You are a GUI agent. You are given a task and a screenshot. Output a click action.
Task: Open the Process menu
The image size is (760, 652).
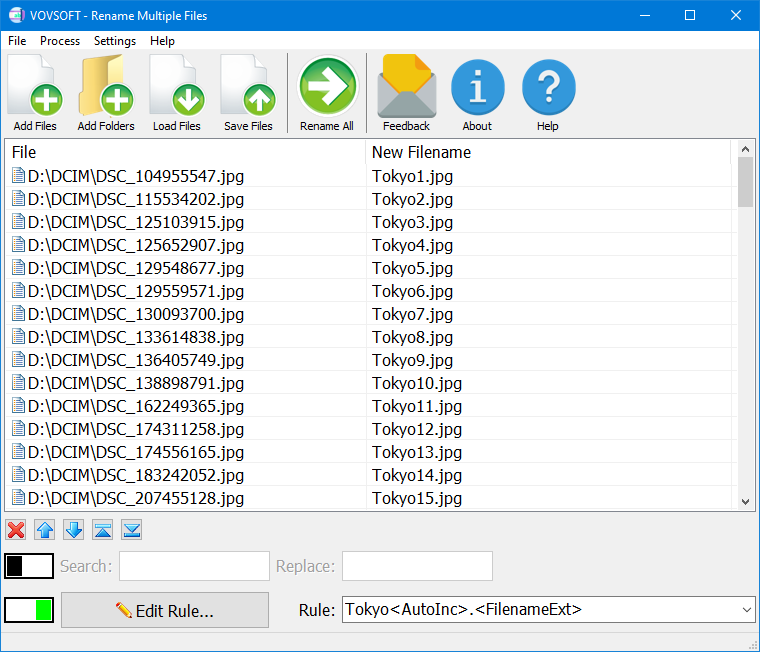pos(60,41)
